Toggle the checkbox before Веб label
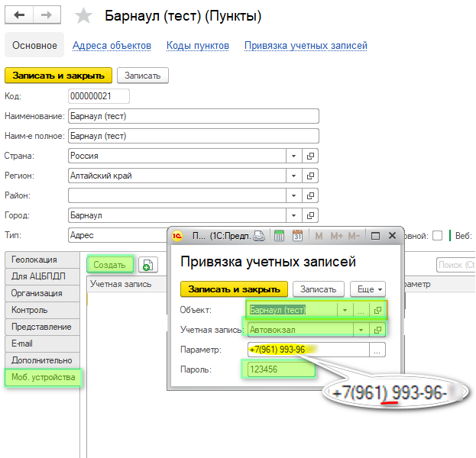The width and height of the screenshot is (476, 458). [x=437, y=236]
